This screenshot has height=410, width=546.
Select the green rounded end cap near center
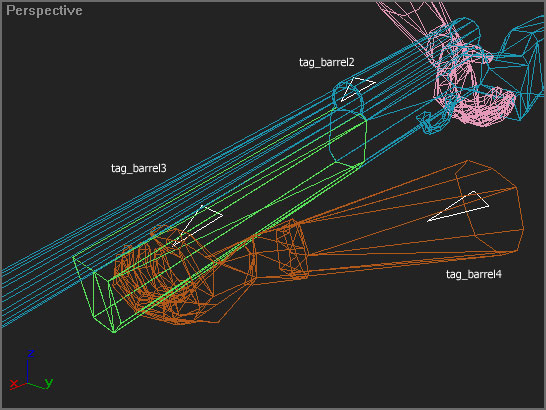348,139
